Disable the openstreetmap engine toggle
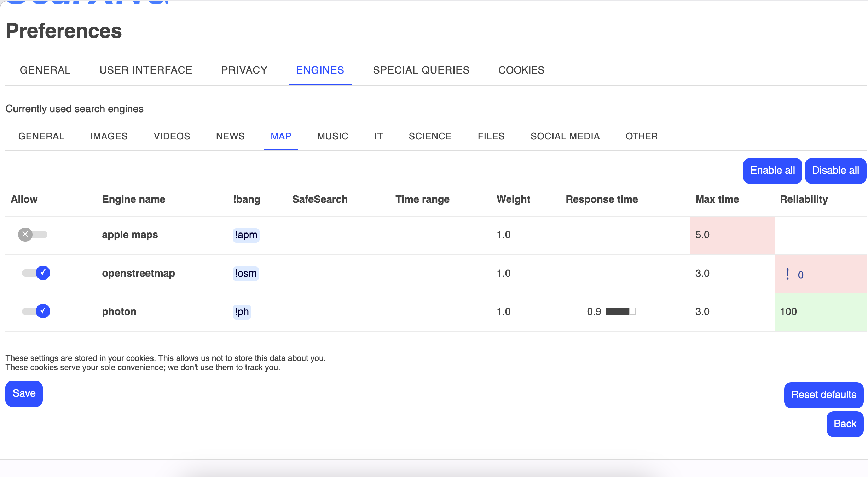This screenshot has height=477, width=868. pyautogui.click(x=36, y=273)
